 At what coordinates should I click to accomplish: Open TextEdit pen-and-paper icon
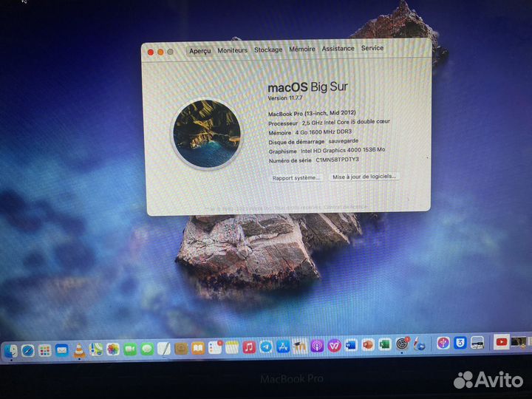tap(164, 349)
